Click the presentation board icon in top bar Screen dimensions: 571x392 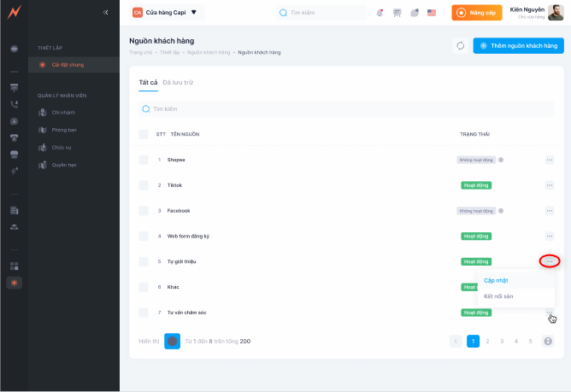397,13
